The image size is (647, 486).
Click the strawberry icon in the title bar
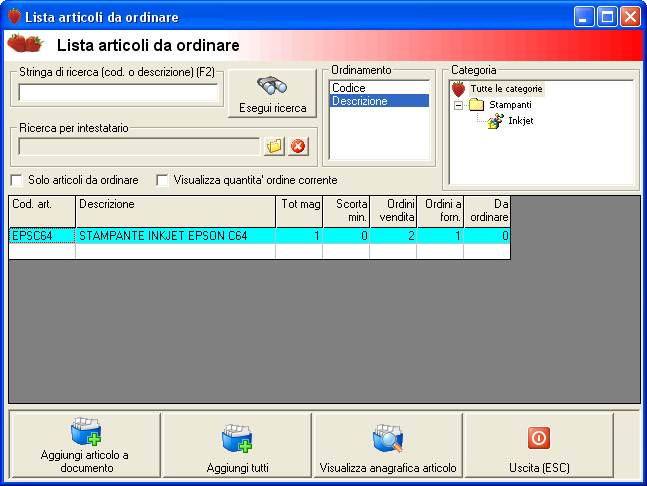(x=14, y=17)
